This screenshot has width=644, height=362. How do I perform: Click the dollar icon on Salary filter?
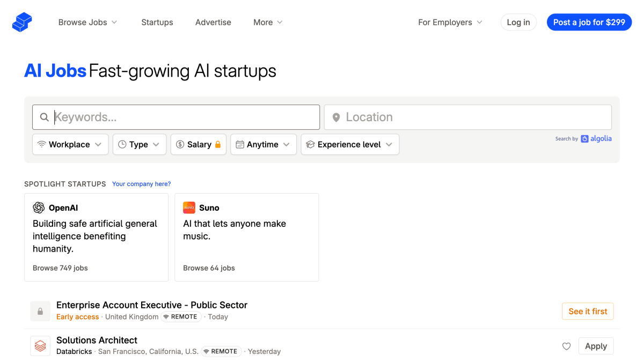click(x=180, y=144)
